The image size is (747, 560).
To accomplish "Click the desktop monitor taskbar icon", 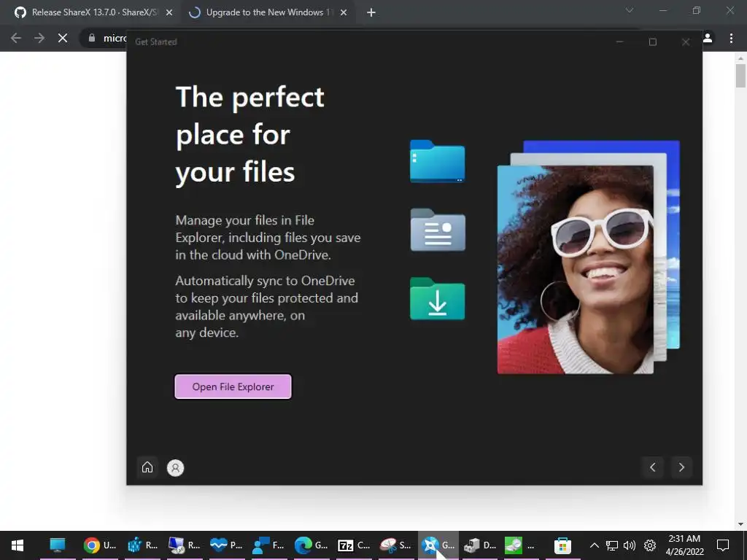I will (58, 545).
